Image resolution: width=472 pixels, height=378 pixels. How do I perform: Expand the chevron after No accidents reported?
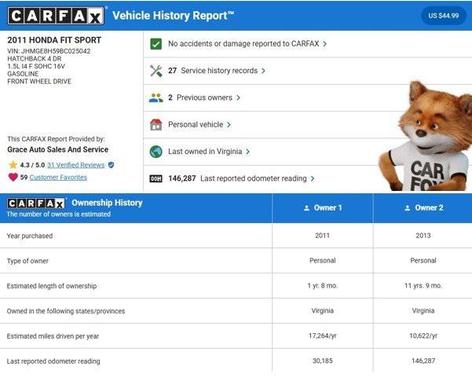click(x=325, y=44)
